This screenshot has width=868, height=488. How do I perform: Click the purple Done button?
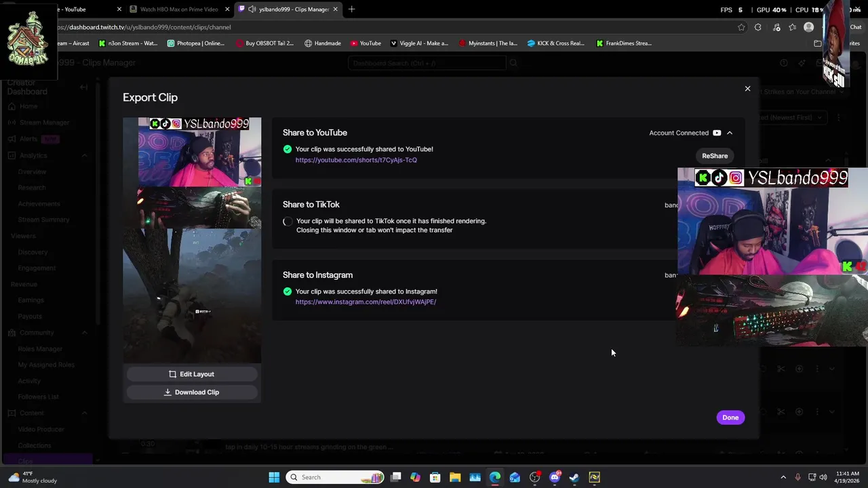(730, 418)
